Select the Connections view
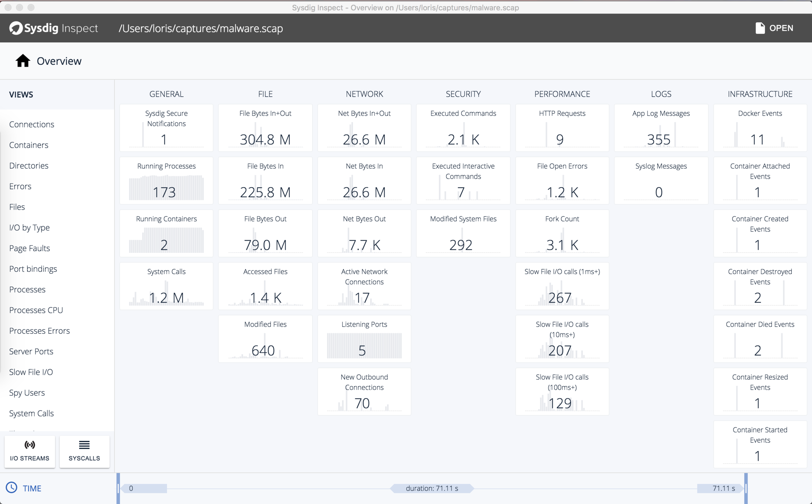 click(32, 124)
